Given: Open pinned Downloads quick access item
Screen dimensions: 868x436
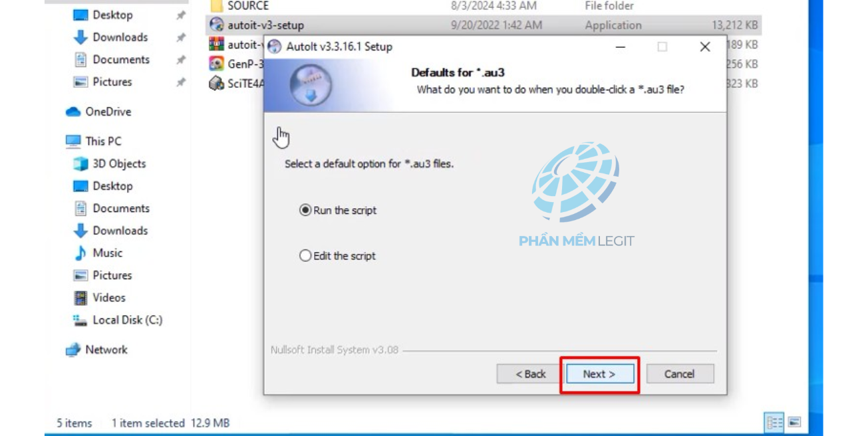Looking at the screenshot, I should (111, 37).
